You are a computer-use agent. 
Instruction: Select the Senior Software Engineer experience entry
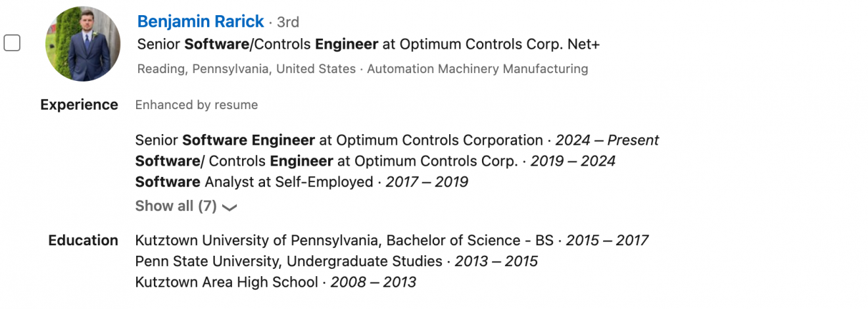point(339,141)
